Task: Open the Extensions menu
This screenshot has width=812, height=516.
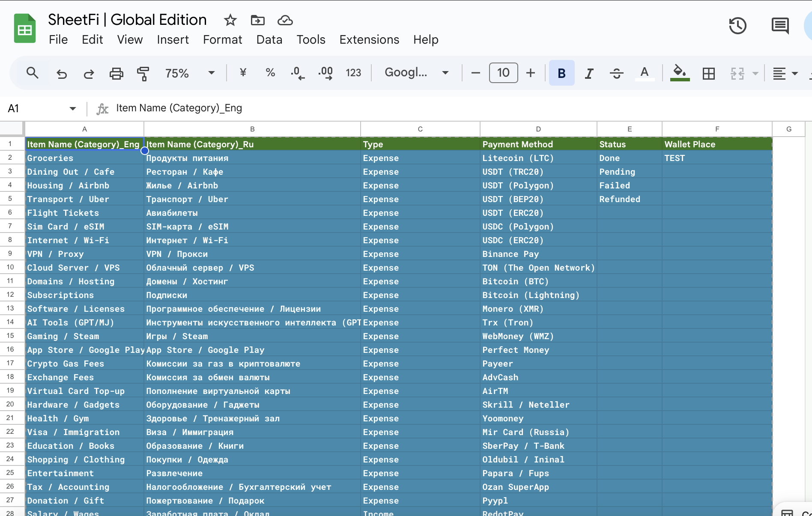Action: click(369, 40)
